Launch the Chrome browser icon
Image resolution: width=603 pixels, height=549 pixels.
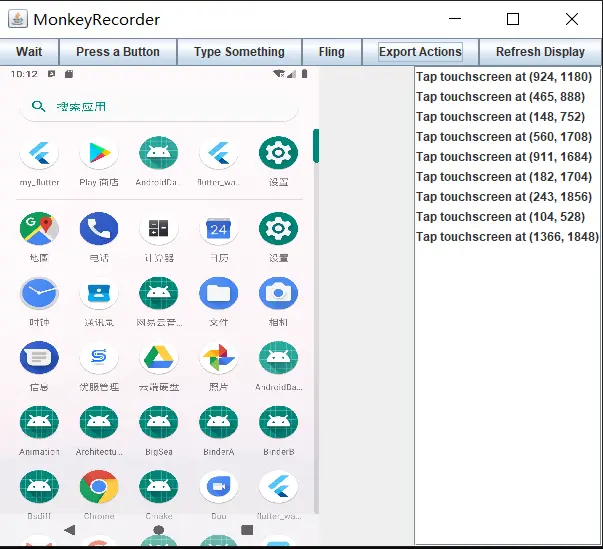(99, 487)
